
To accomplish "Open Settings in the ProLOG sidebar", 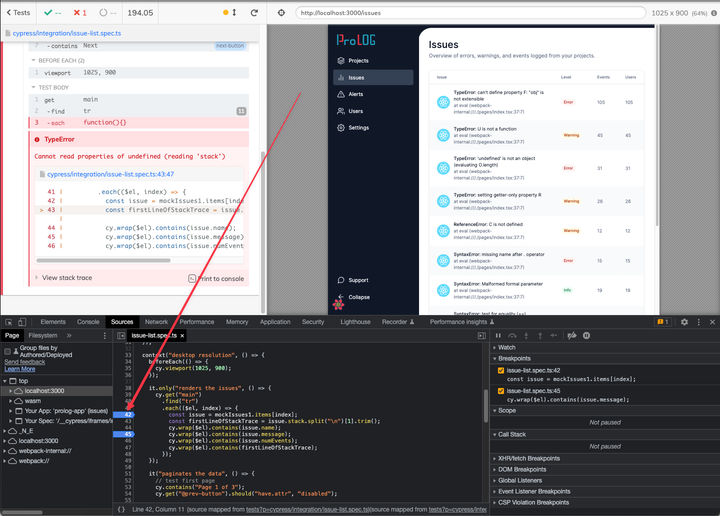I will point(358,128).
